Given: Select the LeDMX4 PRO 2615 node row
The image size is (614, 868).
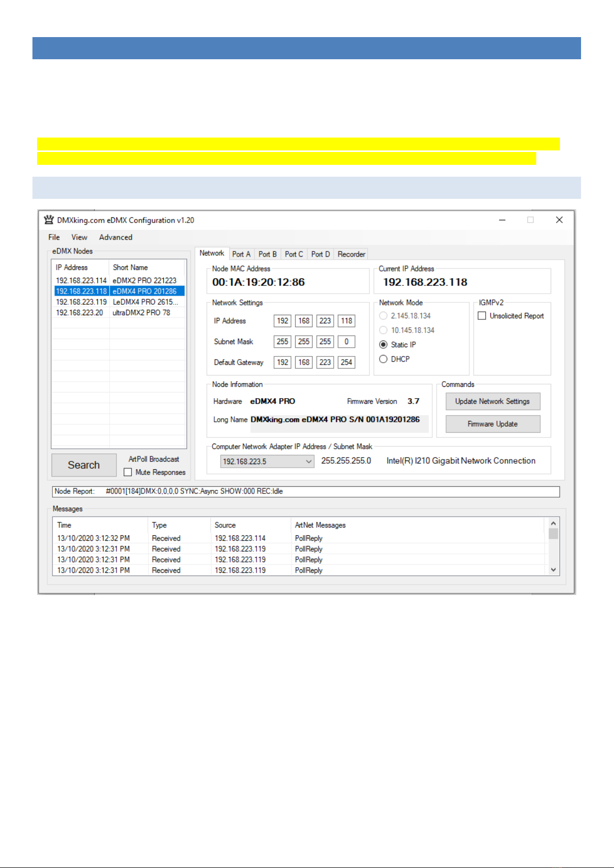Looking at the screenshot, I should [119, 302].
